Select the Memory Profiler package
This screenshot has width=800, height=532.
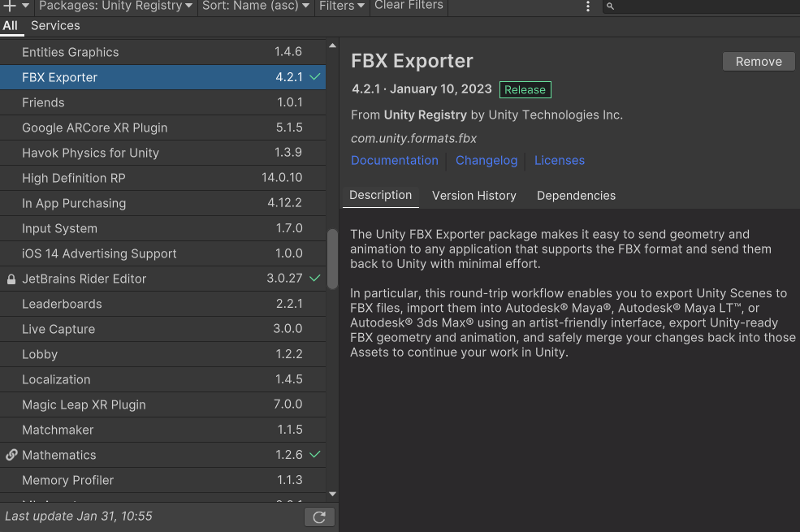162,480
